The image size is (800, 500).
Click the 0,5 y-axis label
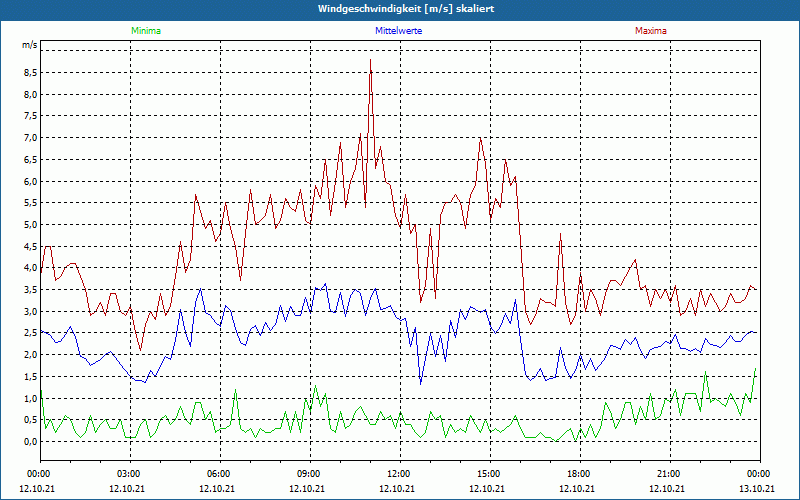[31, 420]
